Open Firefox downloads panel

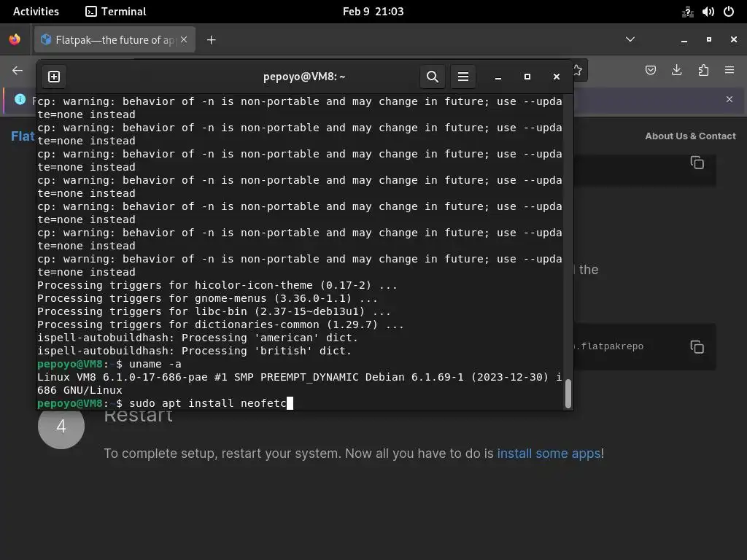676,71
